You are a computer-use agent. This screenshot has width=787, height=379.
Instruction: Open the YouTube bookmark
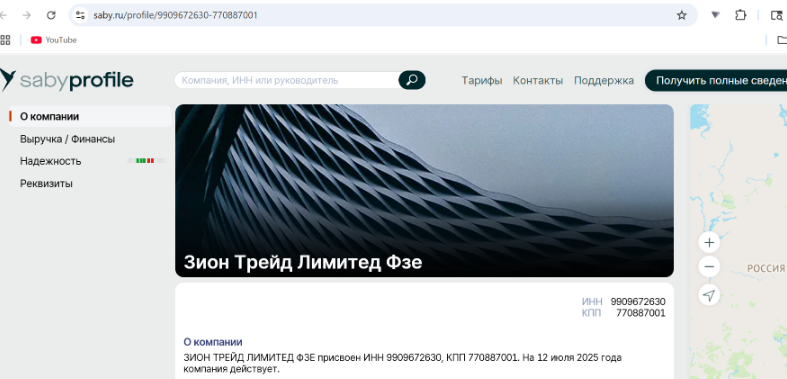point(54,40)
